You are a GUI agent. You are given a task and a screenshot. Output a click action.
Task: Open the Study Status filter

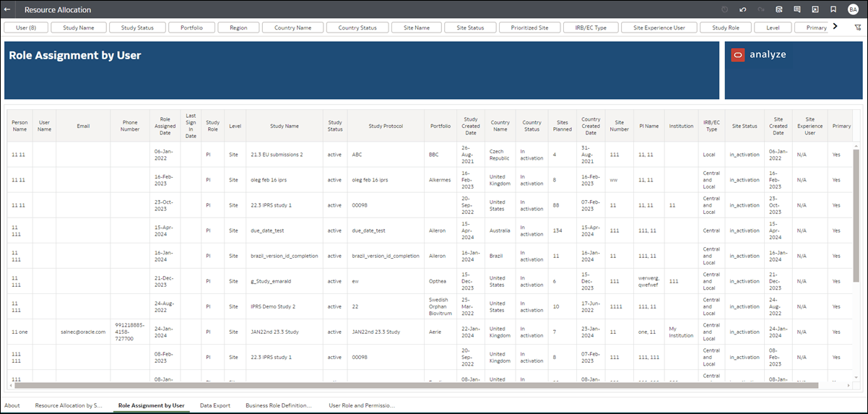[137, 27]
